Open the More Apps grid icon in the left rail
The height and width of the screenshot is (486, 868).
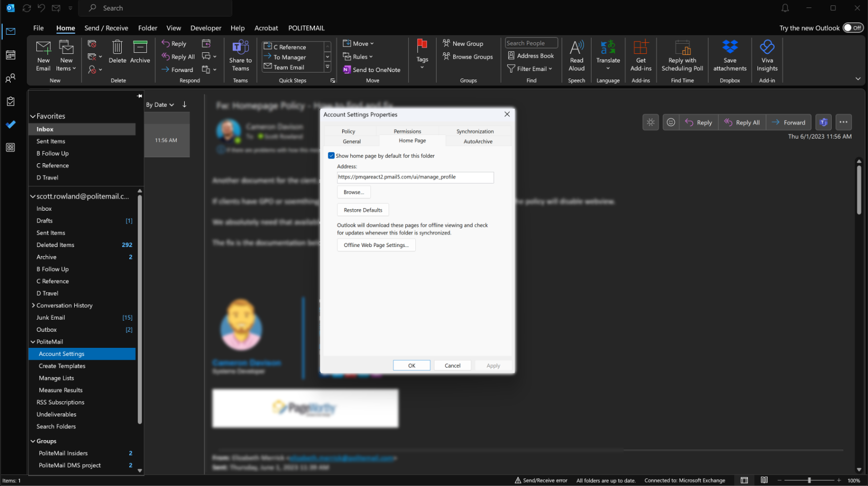[x=10, y=147]
